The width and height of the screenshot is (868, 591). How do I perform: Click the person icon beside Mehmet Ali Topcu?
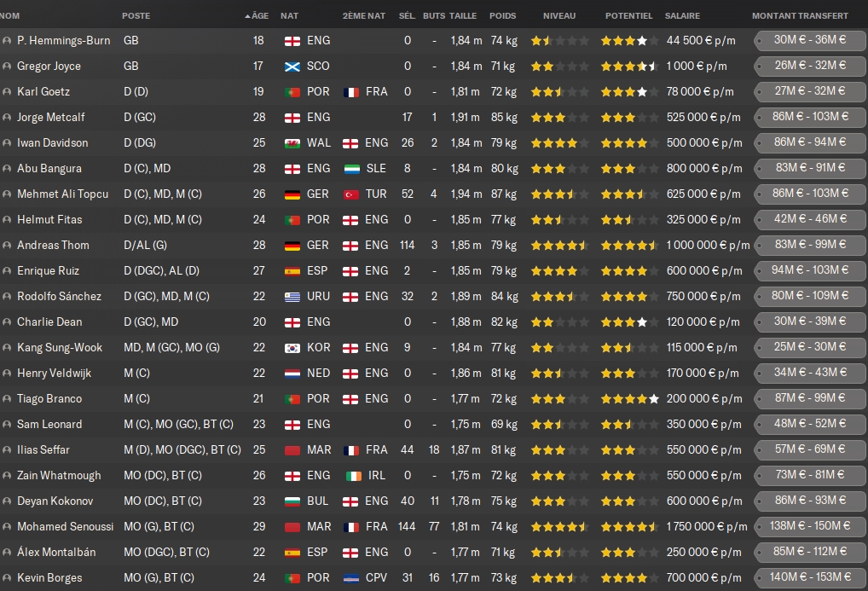point(7,194)
